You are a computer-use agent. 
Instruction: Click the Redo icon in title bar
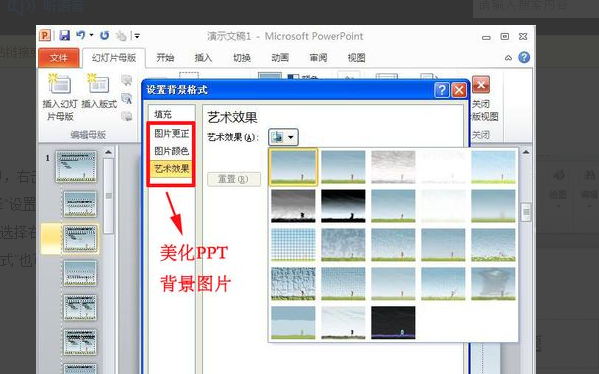click(x=104, y=36)
